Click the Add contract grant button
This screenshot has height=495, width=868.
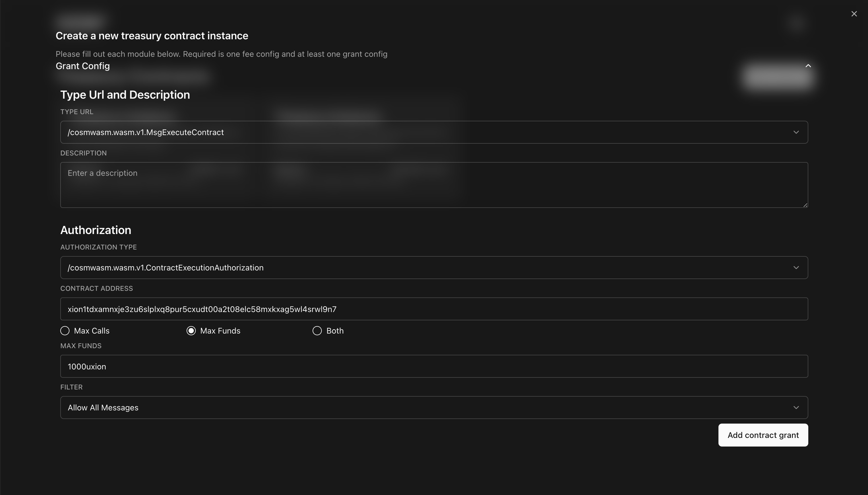coord(763,435)
